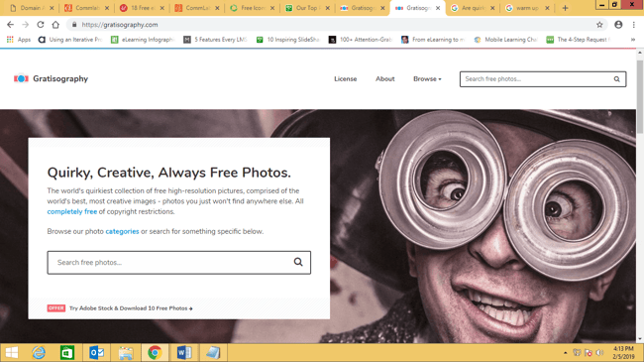View site info via the padlock icon
The image size is (644, 362).
click(x=74, y=25)
